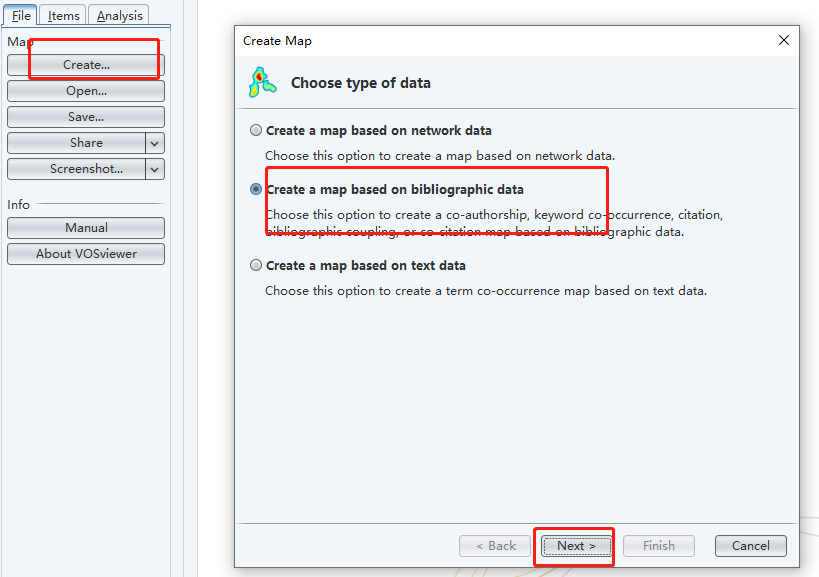The width and height of the screenshot is (819, 577).
Task: Cancel the Create Map dialog
Action: coord(750,545)
